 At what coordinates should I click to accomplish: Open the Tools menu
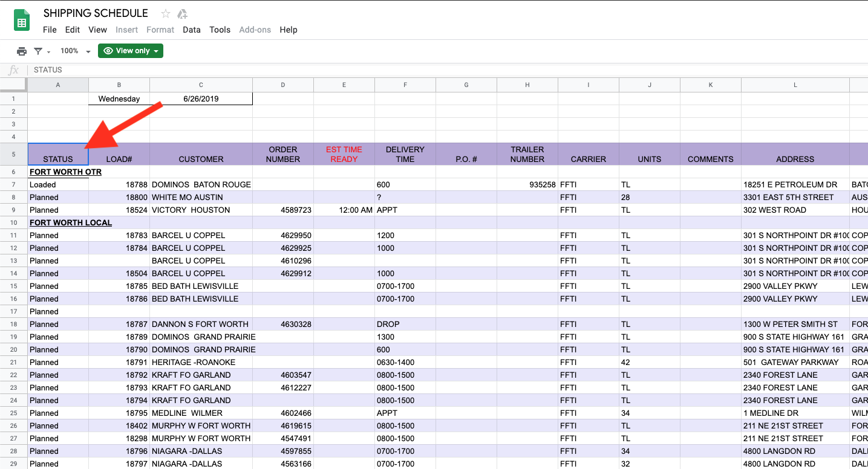220,30
